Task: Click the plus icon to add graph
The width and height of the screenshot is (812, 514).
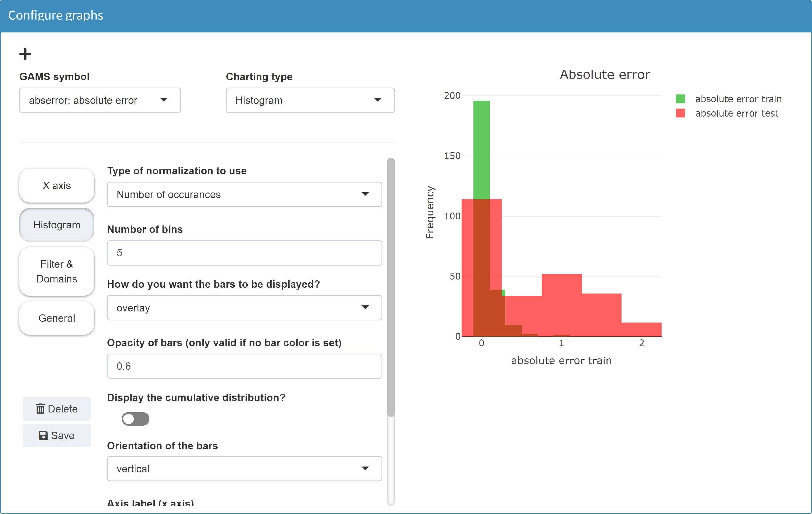Action: (25, 54)
